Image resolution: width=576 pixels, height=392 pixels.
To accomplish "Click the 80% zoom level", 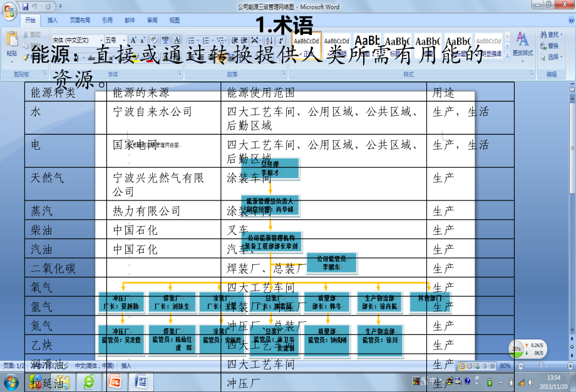I will (505, 366).
